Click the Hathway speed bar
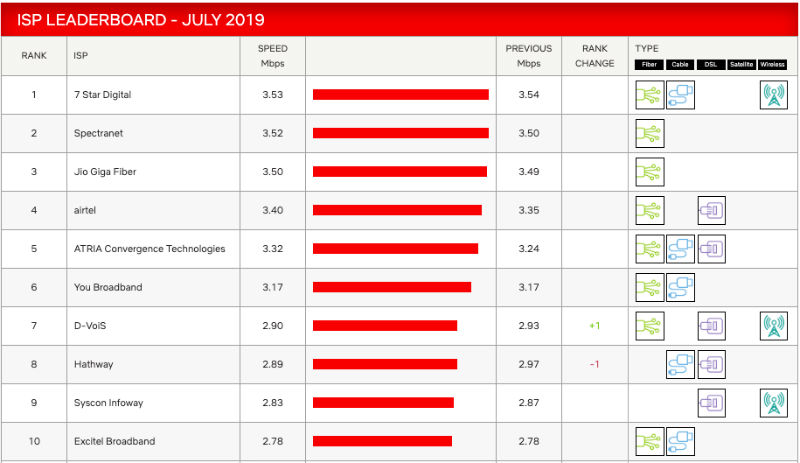This screenshot has height=463, width=800. 385,364
